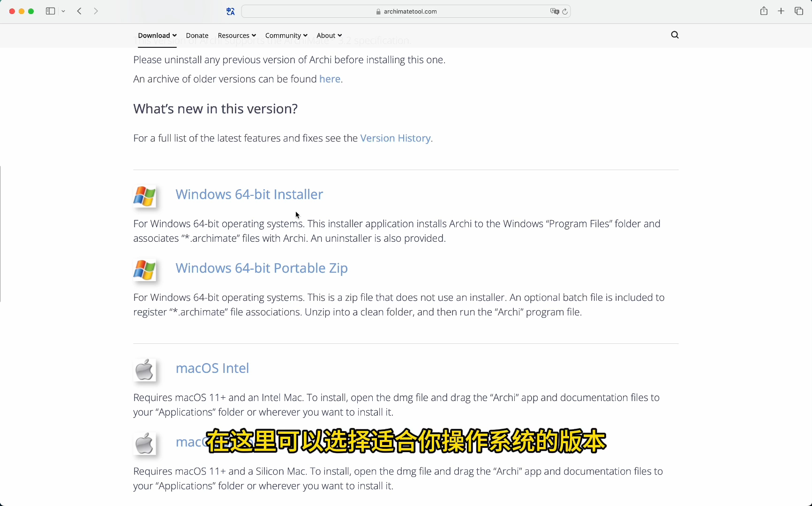The width and height of the screenshot is (812, 506).
Task: Open the Share icon in Safari toolbar
Action: click(764, 11)
